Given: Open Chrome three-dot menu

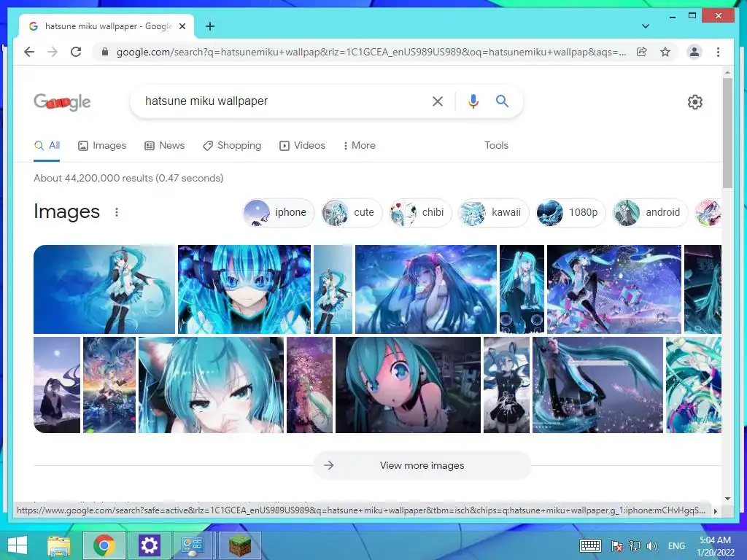Looking at the screenshot, I should 718,52.
